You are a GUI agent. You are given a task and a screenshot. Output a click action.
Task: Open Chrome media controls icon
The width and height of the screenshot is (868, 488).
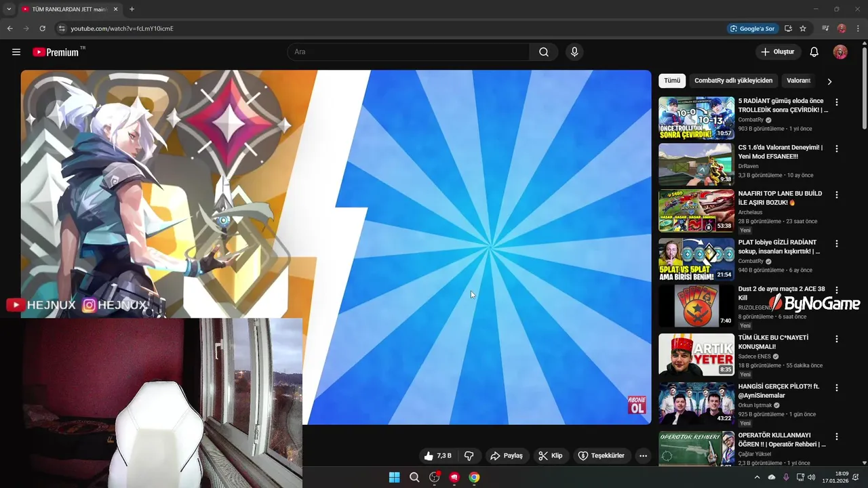point(825,28)
